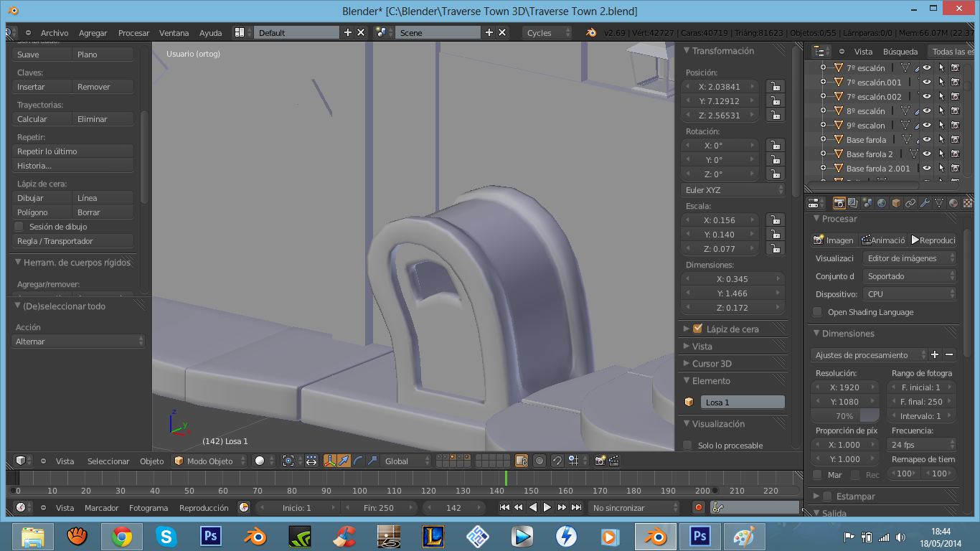
Task: Open the material properties sphere tab
Action: [x=953, y=203]
